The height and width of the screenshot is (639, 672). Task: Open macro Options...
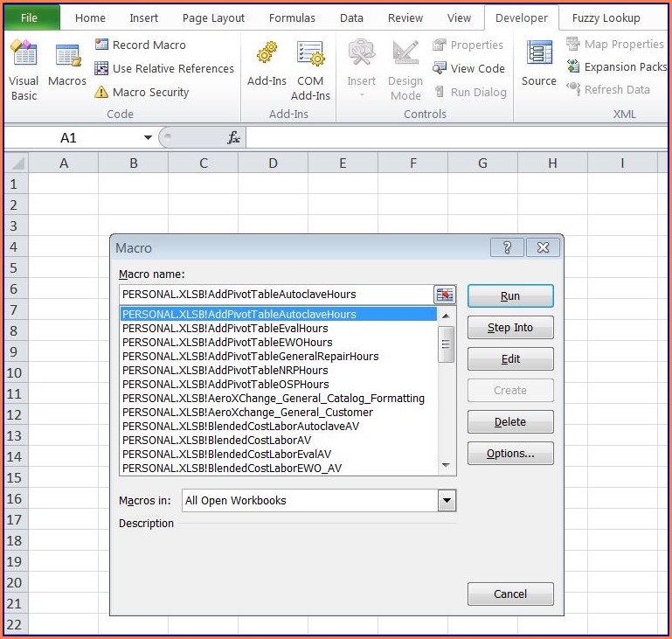[x=510, y=454]
